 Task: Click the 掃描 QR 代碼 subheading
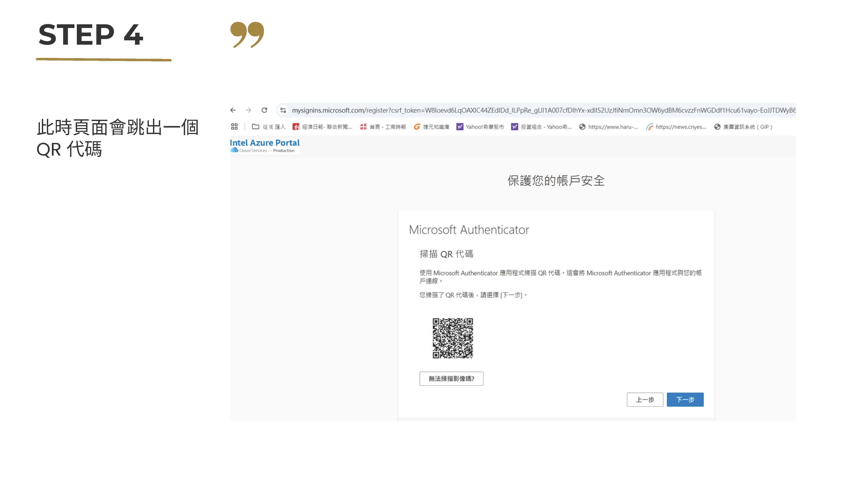446,254
